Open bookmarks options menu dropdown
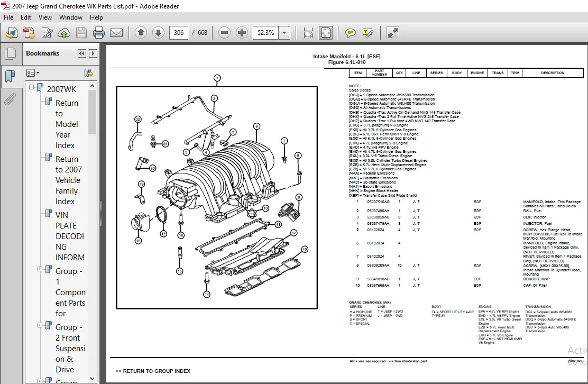The height and width of the screenshot is (384, 588). 33,73
